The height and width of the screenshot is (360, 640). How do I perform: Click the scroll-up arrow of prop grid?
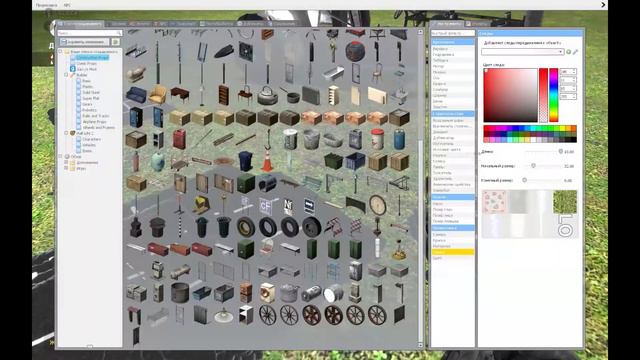click(420, 32)
